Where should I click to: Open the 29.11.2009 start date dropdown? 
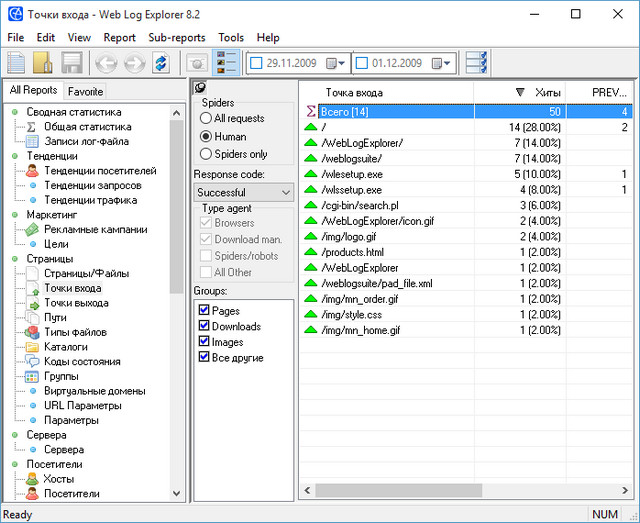click(342, 64)
